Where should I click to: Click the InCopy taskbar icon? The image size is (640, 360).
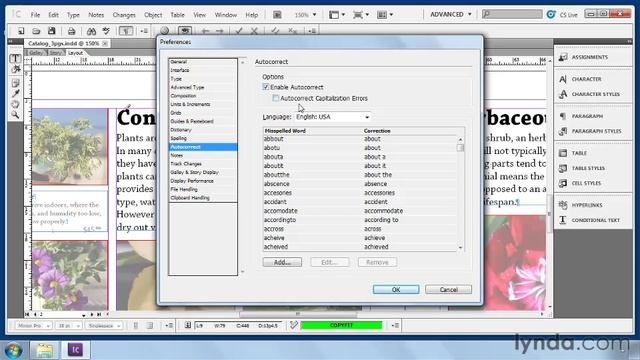75,350
